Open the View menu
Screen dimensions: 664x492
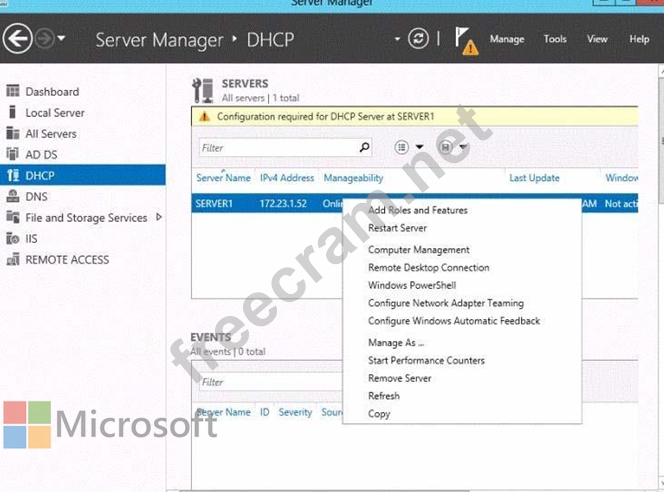pos(597,39)
